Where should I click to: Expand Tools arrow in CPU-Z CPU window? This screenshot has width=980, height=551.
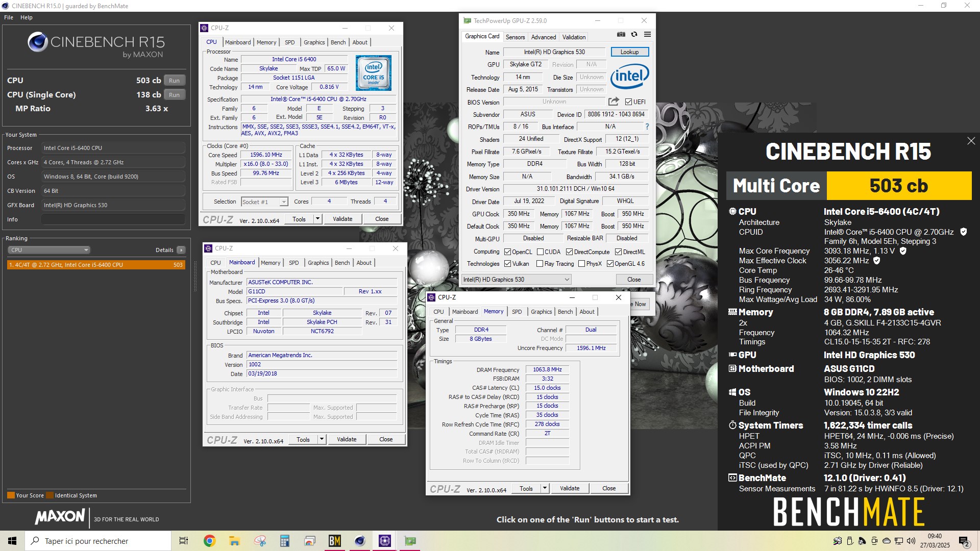pos(317,219)
